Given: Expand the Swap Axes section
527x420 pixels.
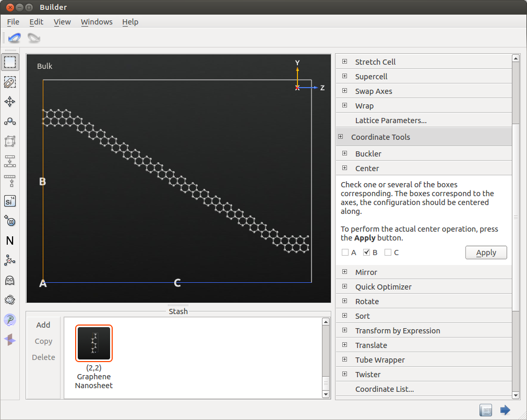Looking at the screenshot, I should click(x=345, y=91).
